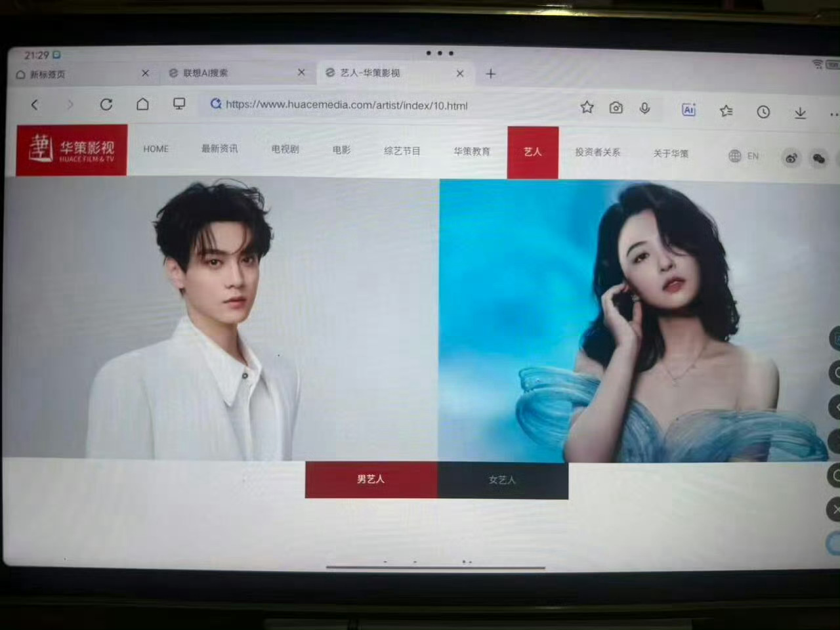Switch language with the EN link

click(x=753, y=156)
